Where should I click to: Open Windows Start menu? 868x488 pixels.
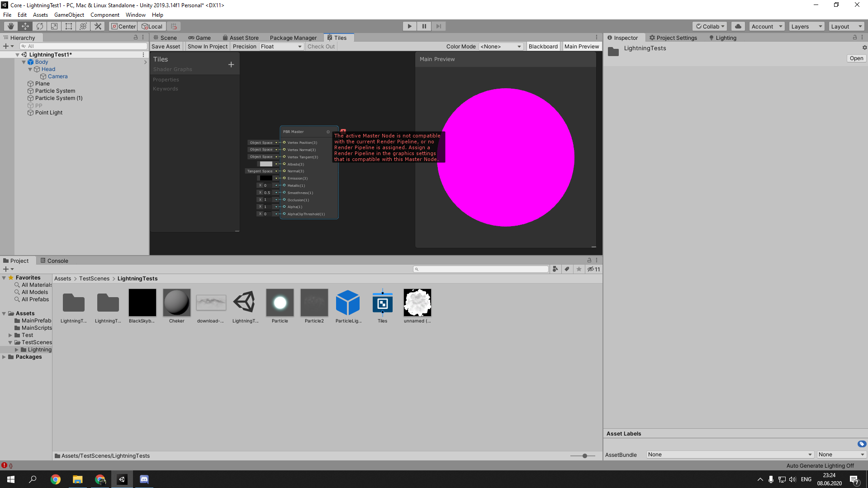[x=11, y=479]
